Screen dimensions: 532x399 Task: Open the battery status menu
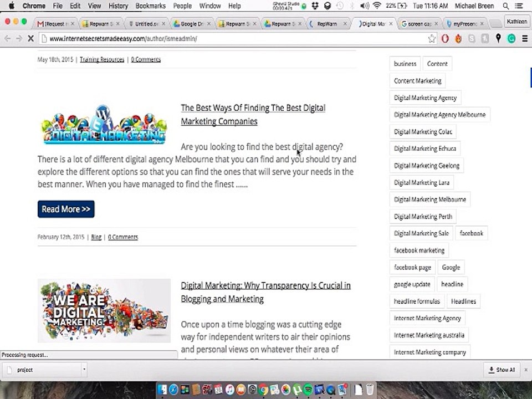tap(396, 6)
